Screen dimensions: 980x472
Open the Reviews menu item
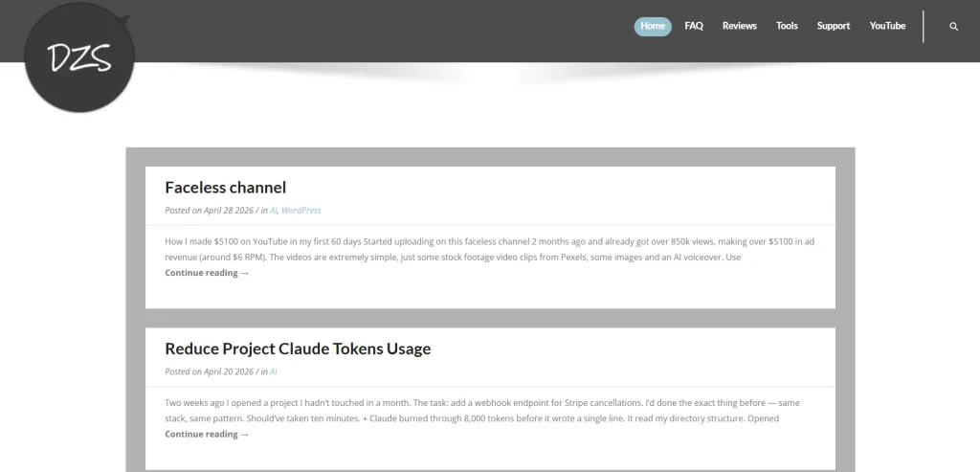(x=740, y=26)
